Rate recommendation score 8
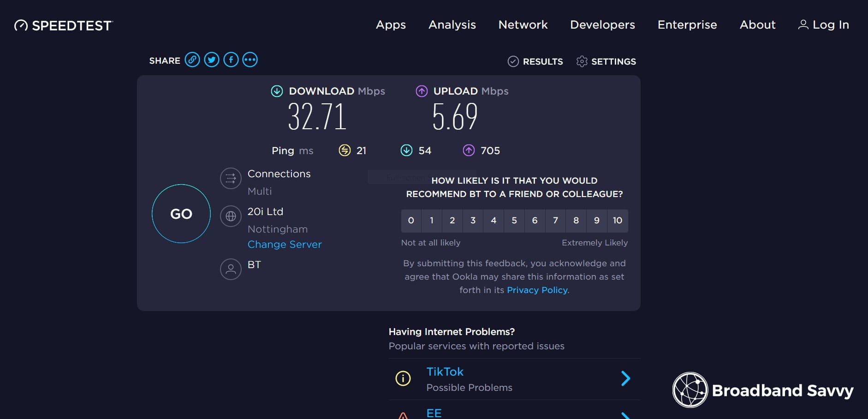The image size is (868, 419). coord(576,221)
